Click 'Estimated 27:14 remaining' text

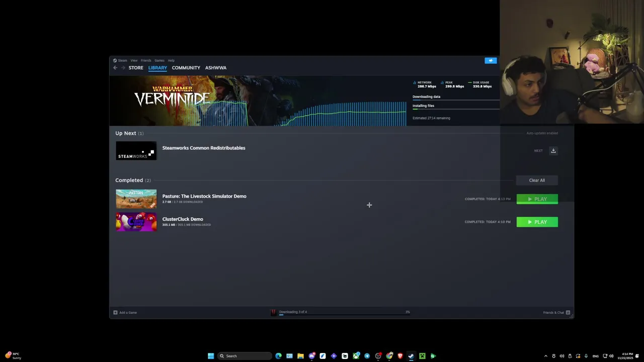pos(431,118)
